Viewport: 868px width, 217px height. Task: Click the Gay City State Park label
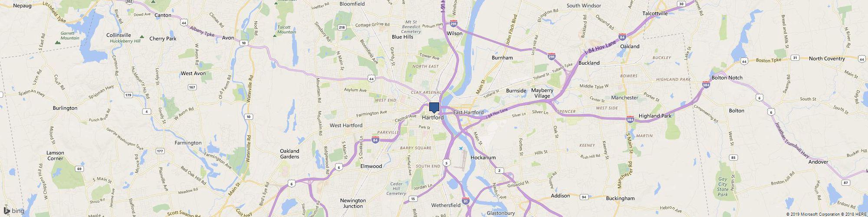[723, 187]
